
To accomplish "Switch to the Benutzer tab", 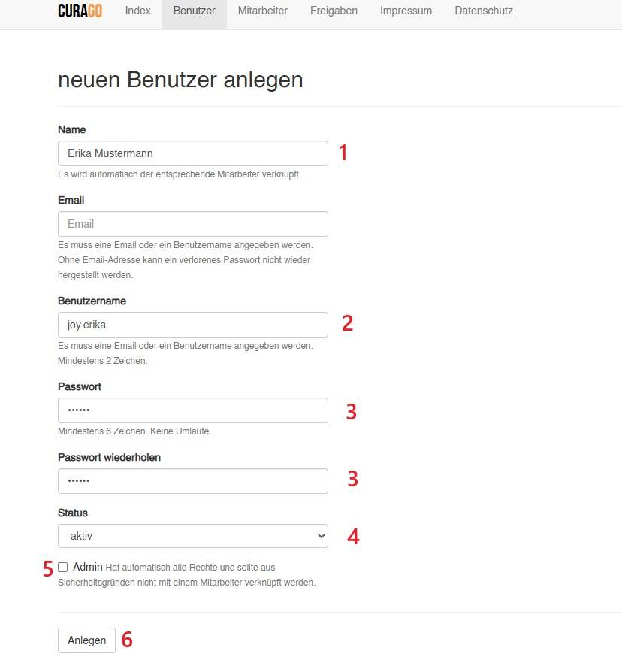I will [x=194, y=11].
